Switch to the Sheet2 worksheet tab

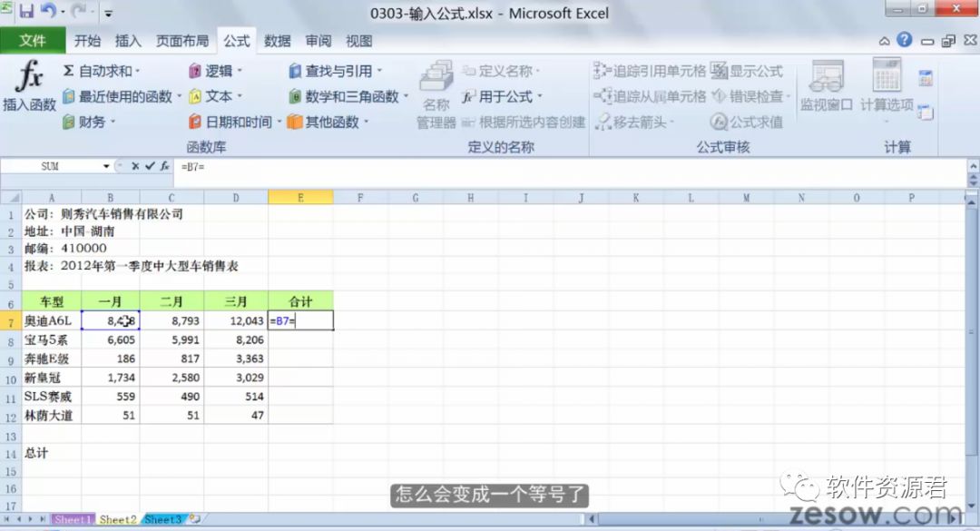[117, 519]
